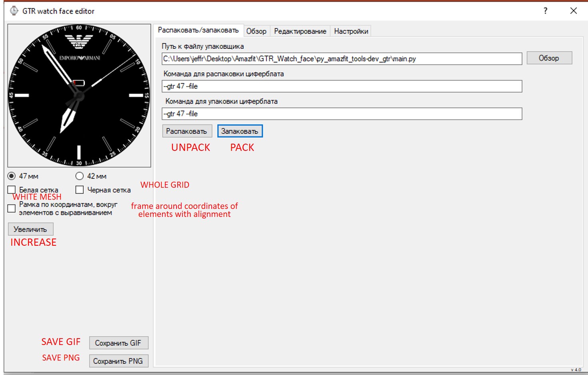The width and height of the screenshot is (588, 375).
Task: Open the Настройки tab
Action: 351,31
